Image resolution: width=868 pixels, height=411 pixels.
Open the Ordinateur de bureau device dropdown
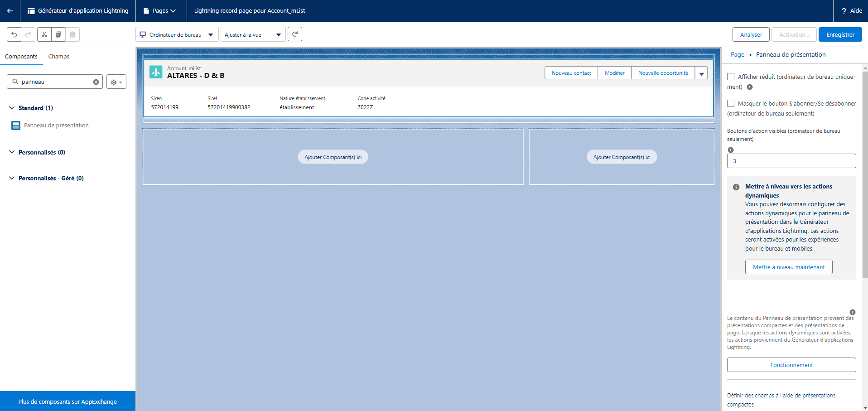177,34
